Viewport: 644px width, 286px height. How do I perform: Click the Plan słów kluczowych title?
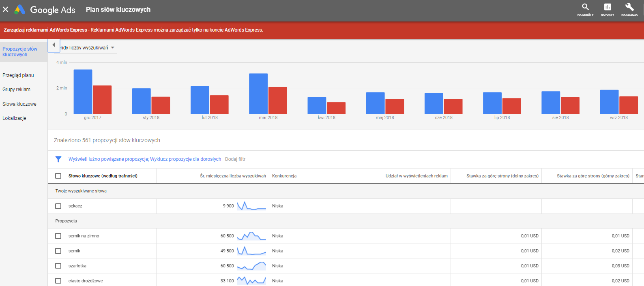118,9
